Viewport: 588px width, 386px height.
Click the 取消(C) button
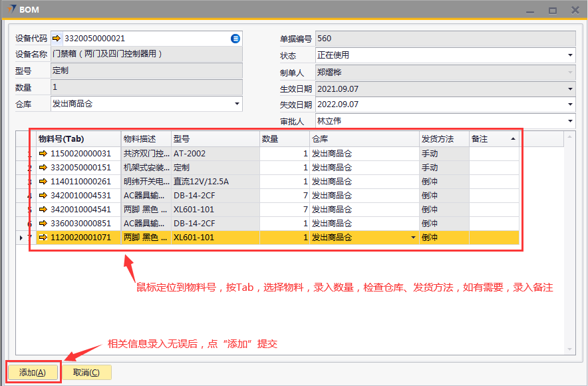86,373
